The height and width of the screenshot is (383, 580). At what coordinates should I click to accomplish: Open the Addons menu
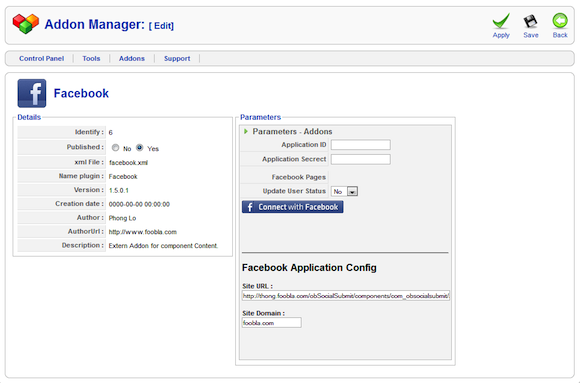132,58
